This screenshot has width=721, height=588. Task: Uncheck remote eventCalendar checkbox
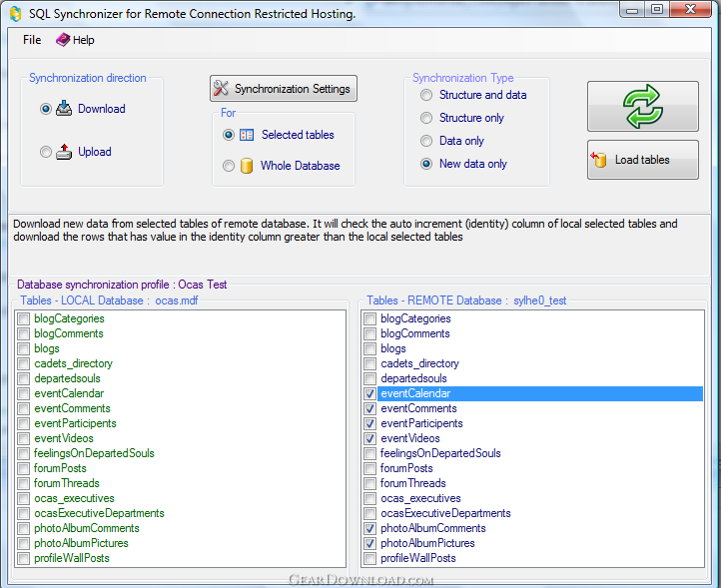tap(369, 393)
